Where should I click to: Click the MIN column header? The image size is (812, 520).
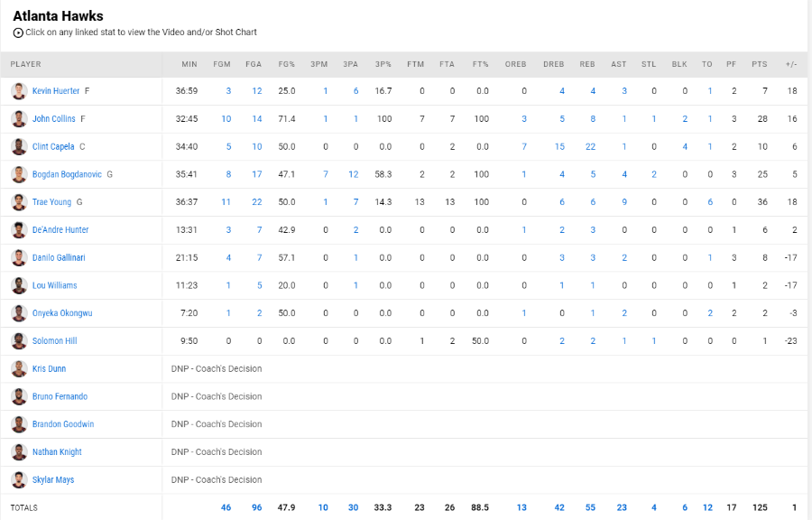pos(189,64)
